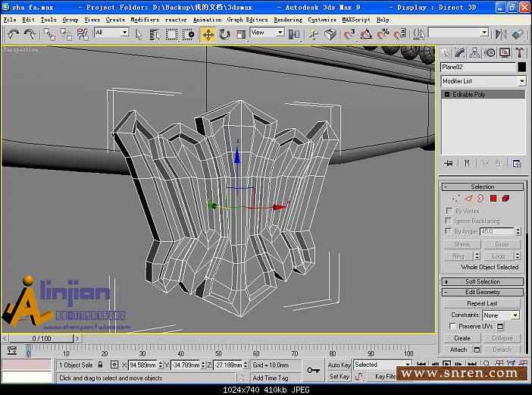Toggle the Angle Snap icon
Viewport: 532px width, 395px height.
(x=366, y=34)
